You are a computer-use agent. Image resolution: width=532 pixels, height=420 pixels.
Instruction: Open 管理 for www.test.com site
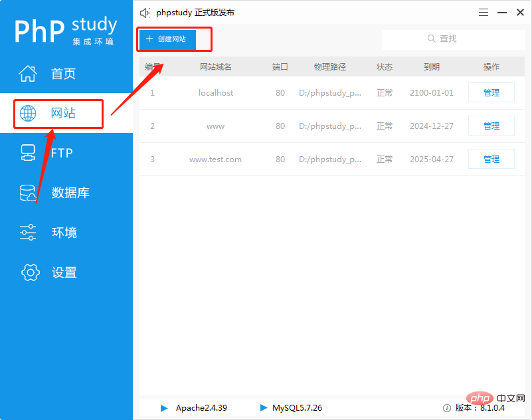pos(491,159)
